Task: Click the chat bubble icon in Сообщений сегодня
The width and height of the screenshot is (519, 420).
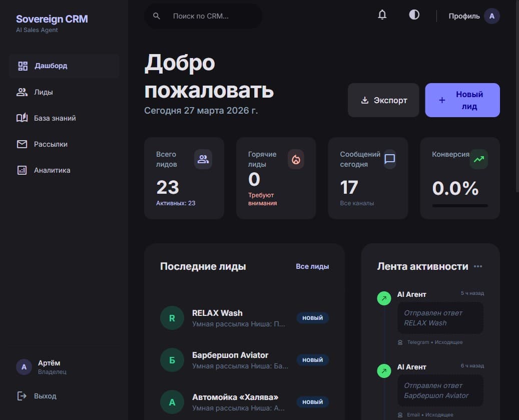Action: tap(389, 159)
